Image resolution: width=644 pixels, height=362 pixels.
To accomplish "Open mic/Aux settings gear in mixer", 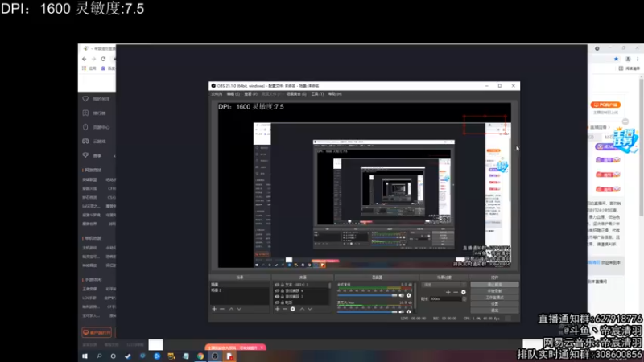I will pyautogui.click(x=409, y=312).
